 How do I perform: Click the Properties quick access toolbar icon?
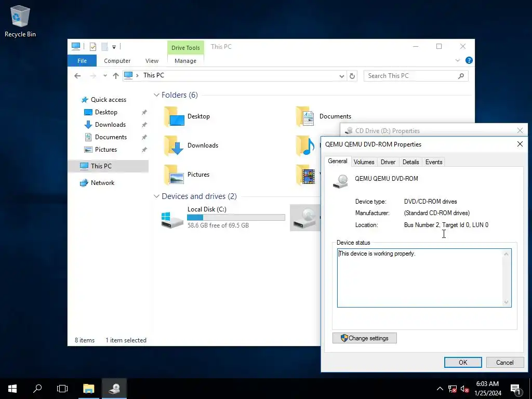(93, 47)
